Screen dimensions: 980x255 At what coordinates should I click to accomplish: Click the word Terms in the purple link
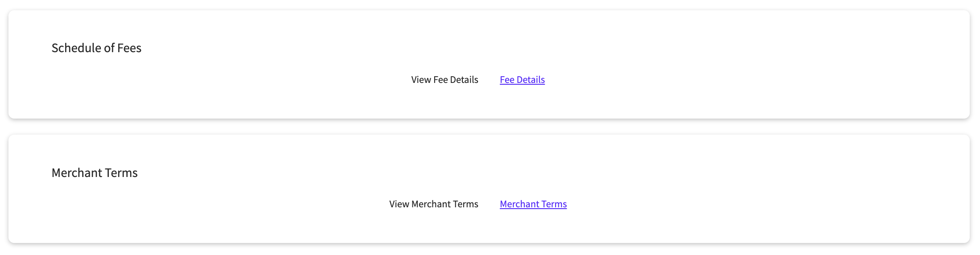pos(554,204)
